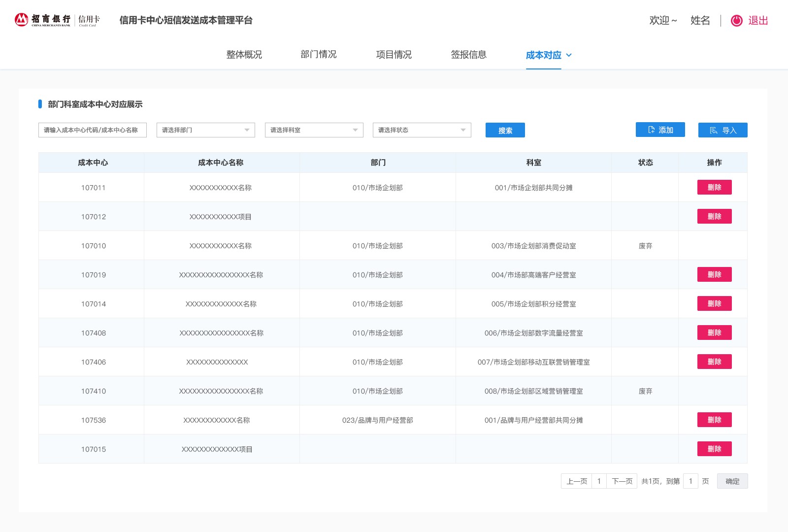Image resolution: width=788 pixels, height=532 pixels.
Task: Click the China Merchants Bank logo
Action: tap(58, 20)
